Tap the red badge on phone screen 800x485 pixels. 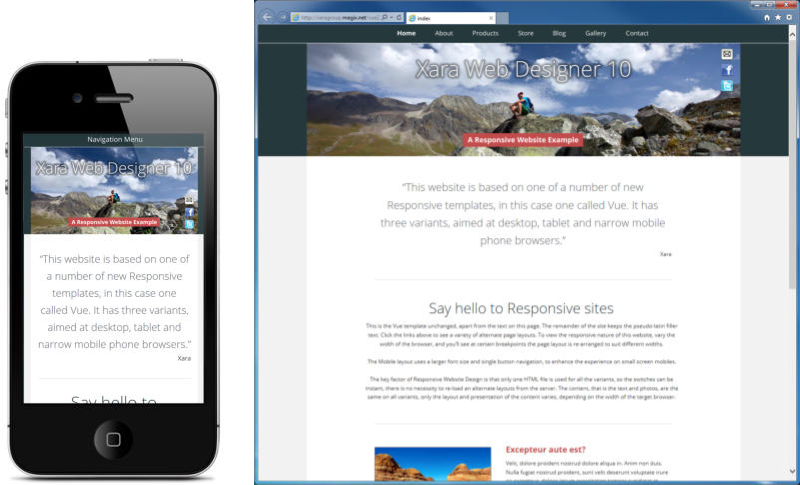114,222
